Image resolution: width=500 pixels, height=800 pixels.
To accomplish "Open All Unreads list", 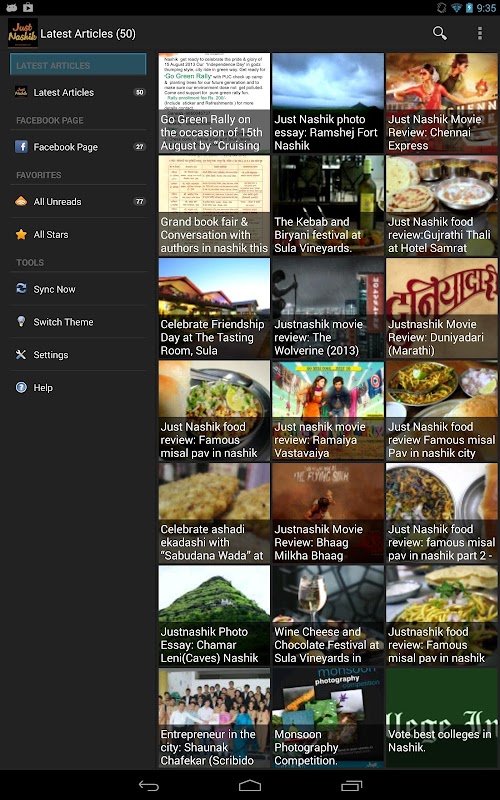I will (x=78, y=202).
